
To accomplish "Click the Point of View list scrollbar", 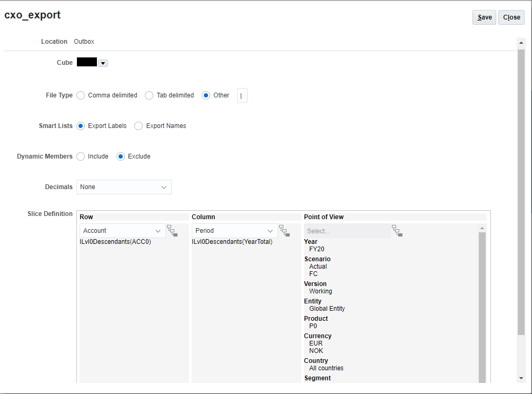I will point(482,308).
